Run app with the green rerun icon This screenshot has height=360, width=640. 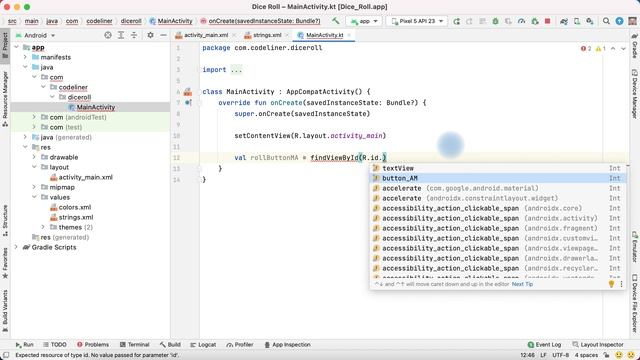(456, 21)
